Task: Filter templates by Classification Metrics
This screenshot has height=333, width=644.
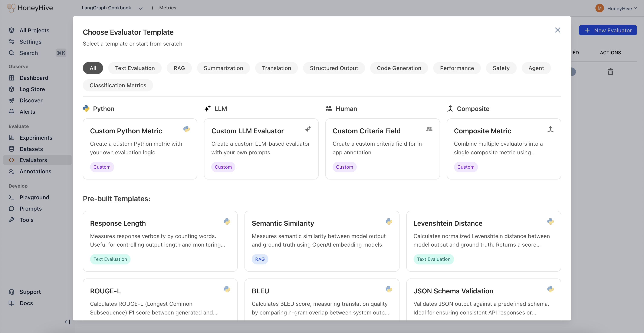Action: coord(118,85)
